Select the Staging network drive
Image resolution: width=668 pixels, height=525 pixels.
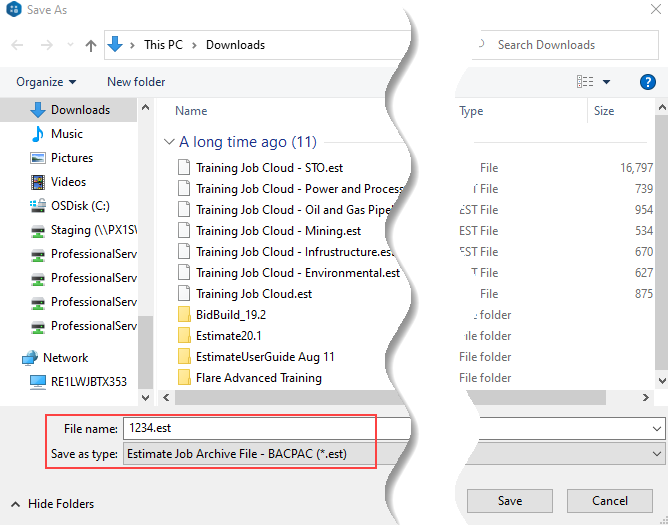[94, 230]
